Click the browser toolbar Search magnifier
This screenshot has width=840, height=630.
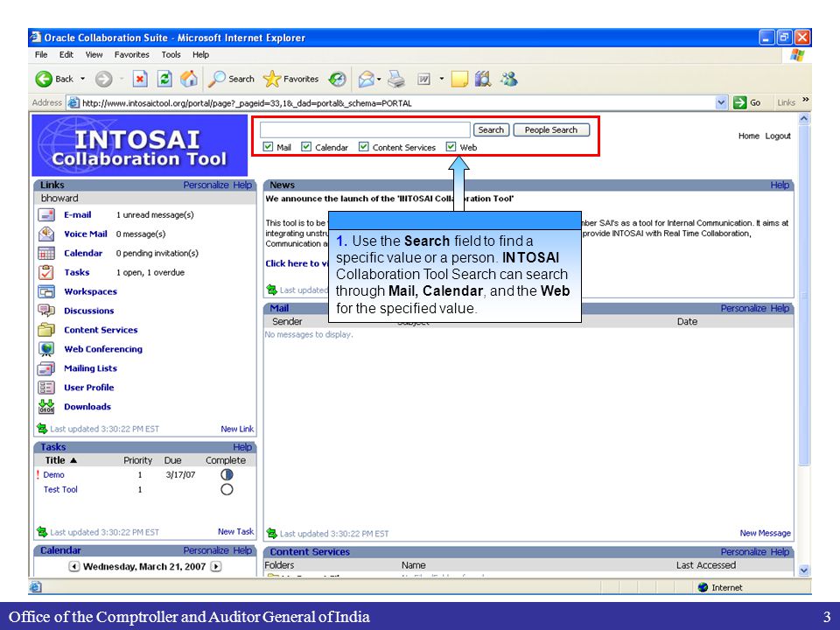[231, 80]
